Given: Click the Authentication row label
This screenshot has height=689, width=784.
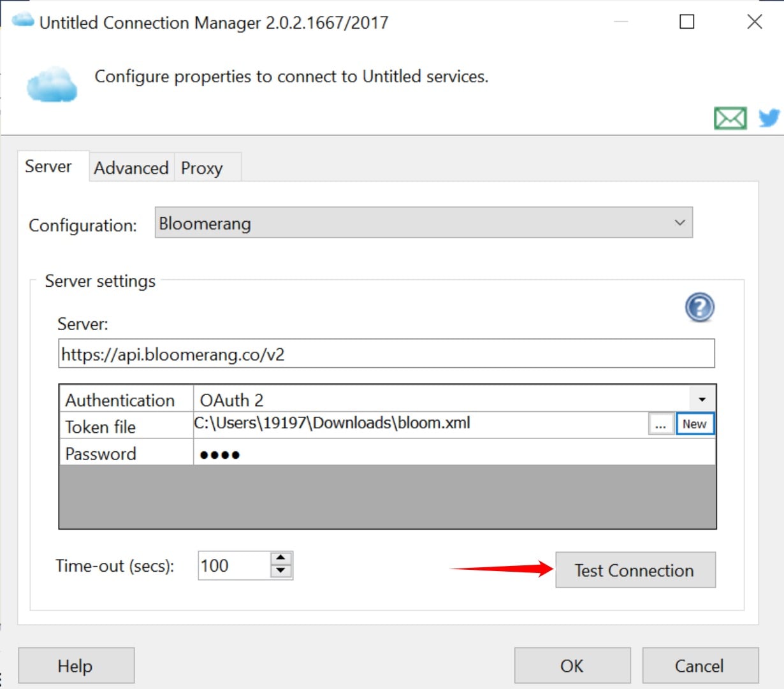Looking at the screenshot, I should click(x=120, y=400).
